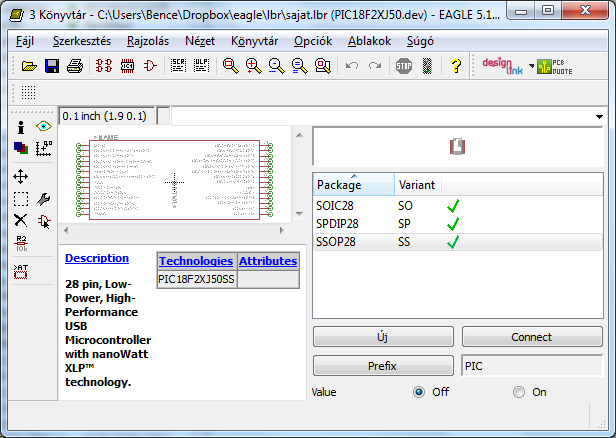
Task: Click the symbol view scroll down arrow
Action: point(299,214)
